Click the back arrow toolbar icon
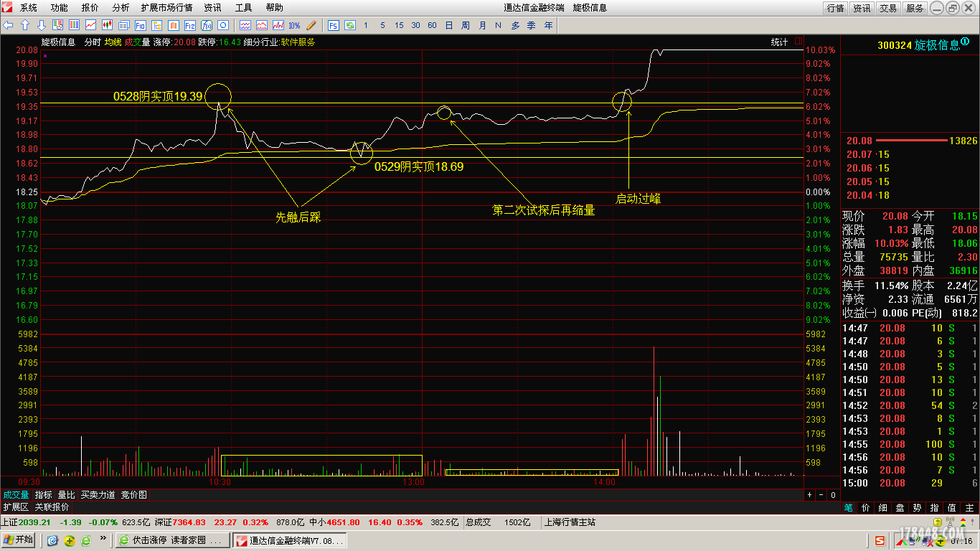The width and height of the screenshot is (980, 551). coord(8,25)
